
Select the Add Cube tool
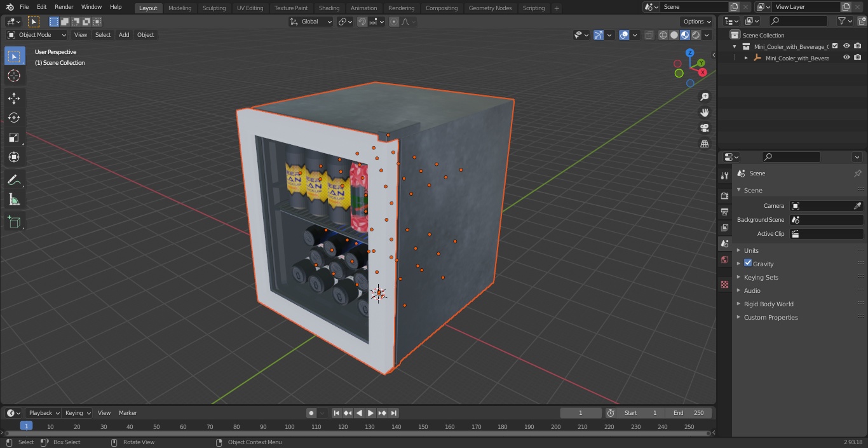(x=14, y=222)
